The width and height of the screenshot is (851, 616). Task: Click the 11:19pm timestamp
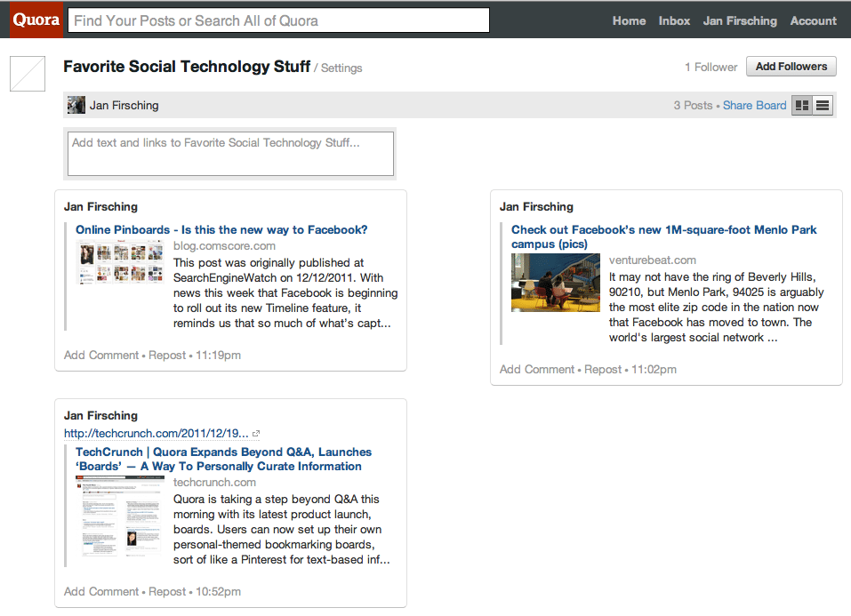[x=218, y=355]
